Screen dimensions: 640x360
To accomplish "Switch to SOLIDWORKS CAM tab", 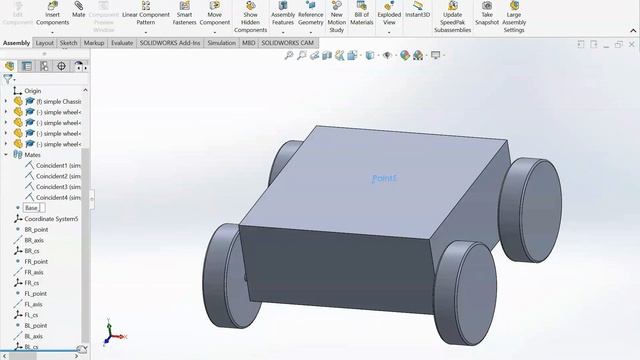I will [x=288, y=43].
